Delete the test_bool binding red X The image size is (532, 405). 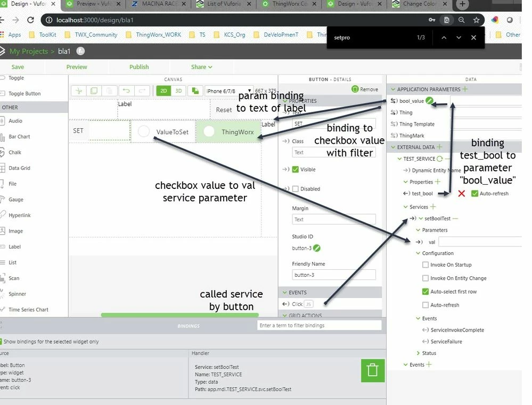coord(461,193)
